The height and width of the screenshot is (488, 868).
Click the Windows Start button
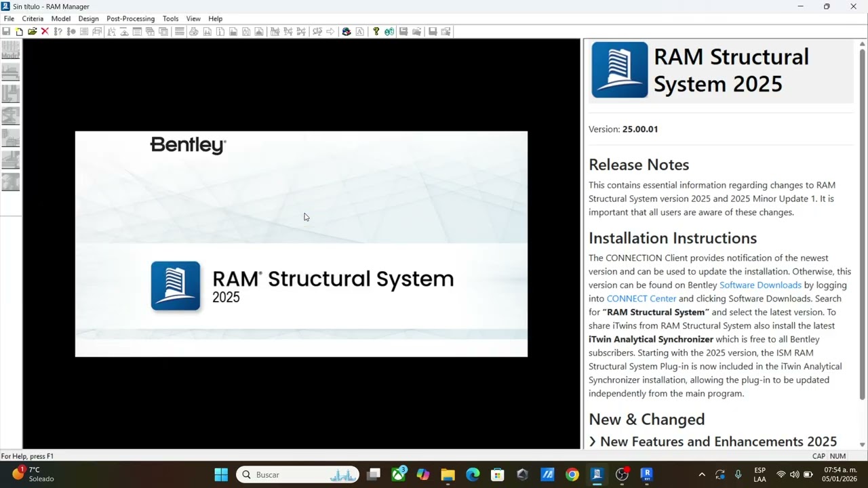(x=221, y=474)
